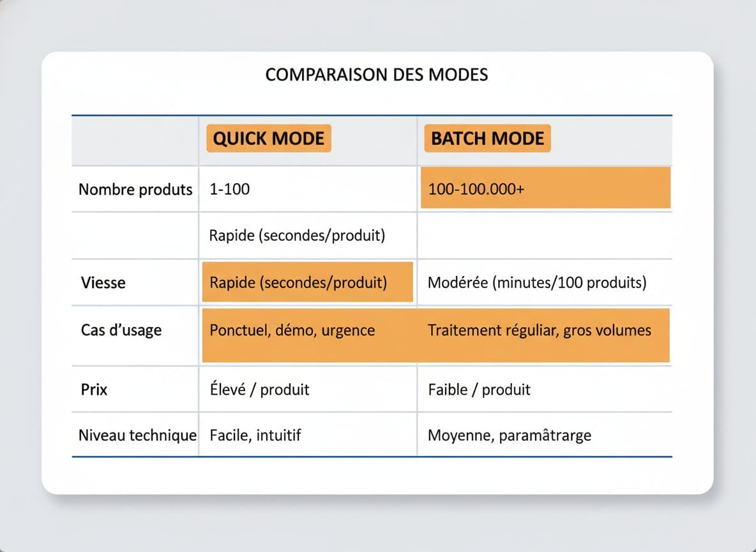The image size is (756, 552).
Task: Click the Viesse row label
Action: (x=103, y=282)
